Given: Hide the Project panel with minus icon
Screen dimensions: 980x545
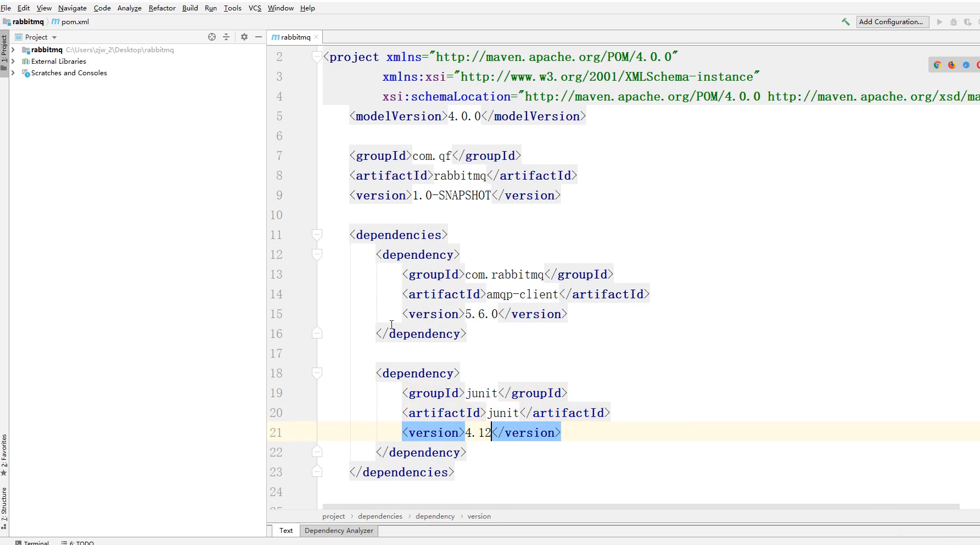Looking at the screenshot, I should pos(259,37).
